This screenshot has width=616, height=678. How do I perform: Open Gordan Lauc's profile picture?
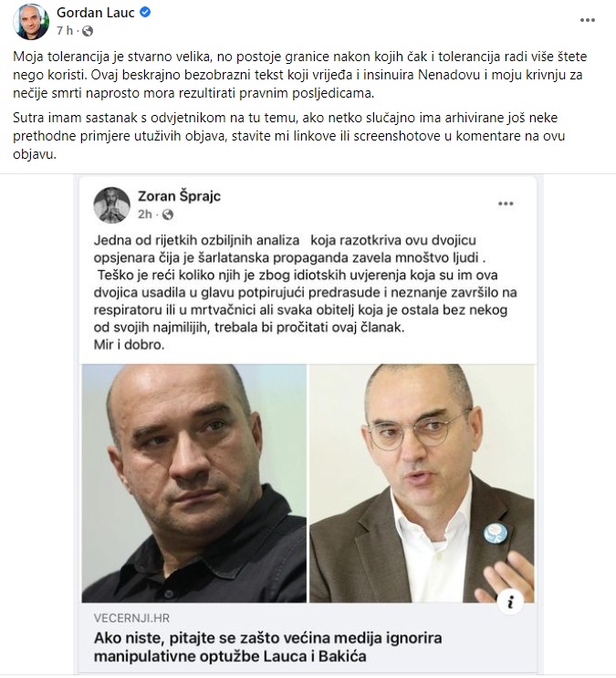point(31,21)
